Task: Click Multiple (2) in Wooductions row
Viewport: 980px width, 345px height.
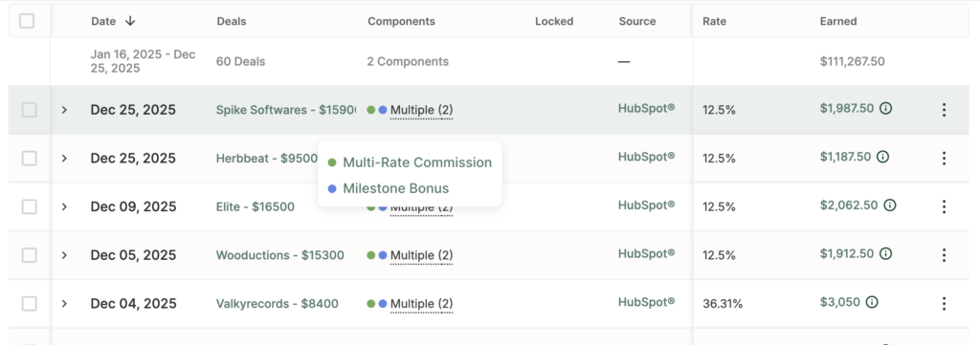Action: (421, 255)
